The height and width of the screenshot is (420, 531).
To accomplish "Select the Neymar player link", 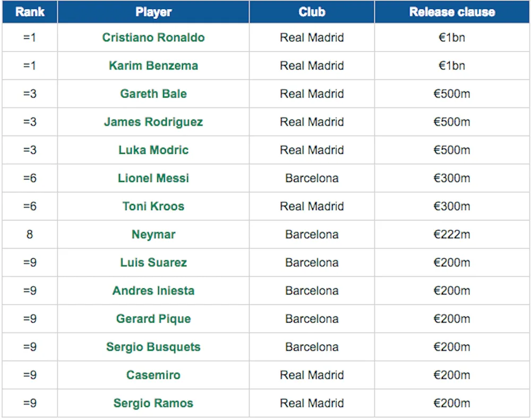I will click(x=153, y=234).
